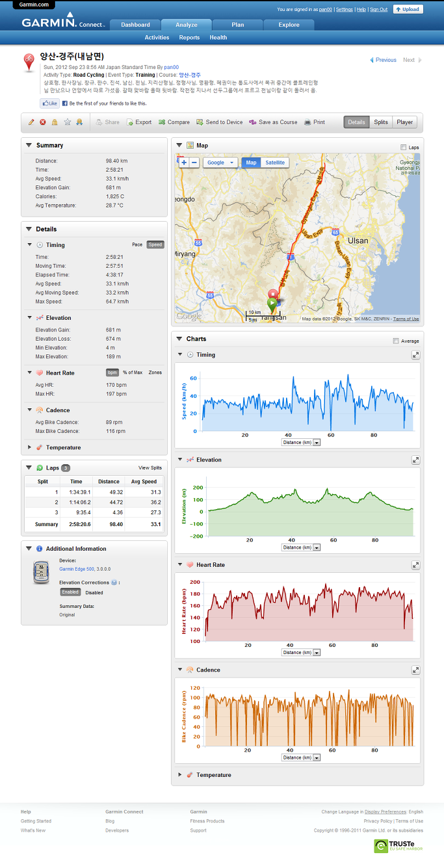Maximize the Heart Rate chart
444x868 pixels.
tap(415, 565)
